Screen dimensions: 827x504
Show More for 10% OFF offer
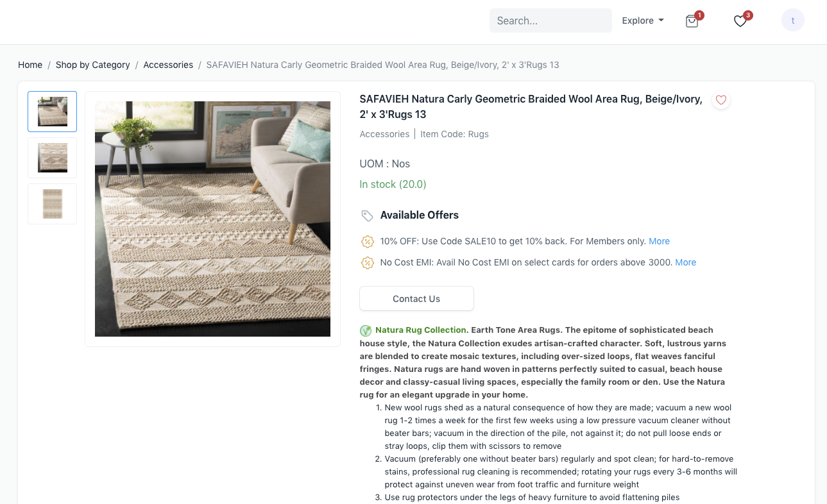pyautogui.click(x=659, y=241)
